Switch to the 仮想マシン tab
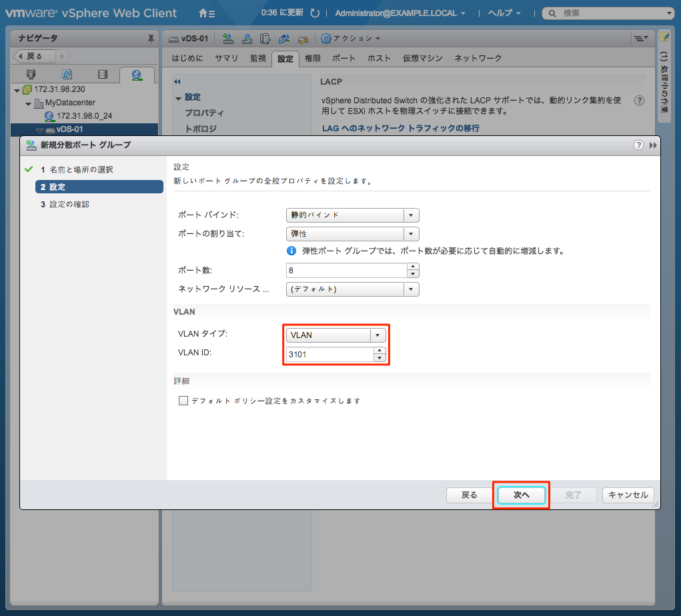681x616 pixels. pos(423,58)
